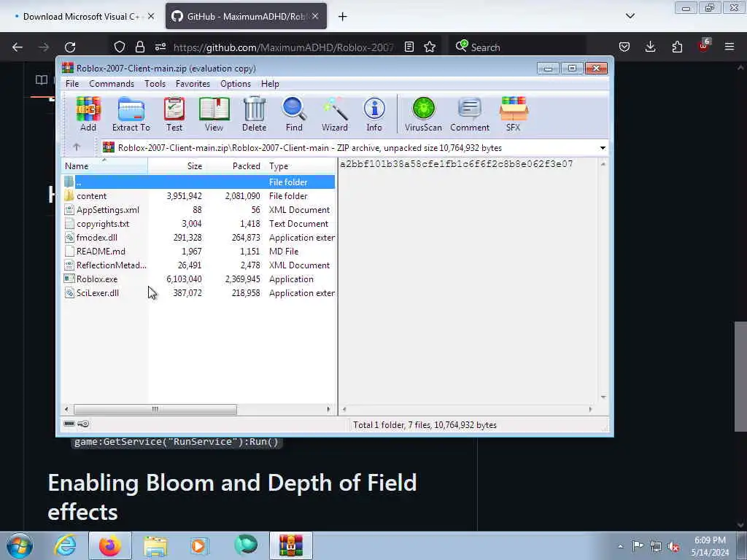Click the site padlock security icon

139,47
